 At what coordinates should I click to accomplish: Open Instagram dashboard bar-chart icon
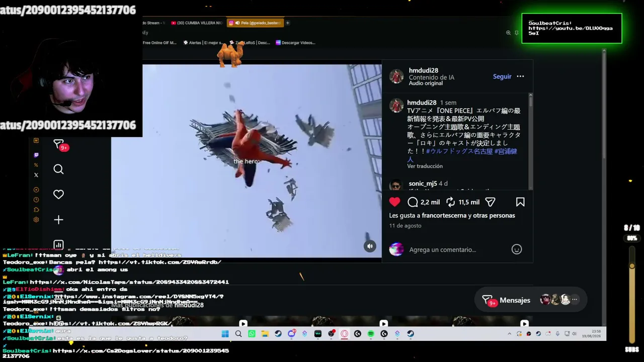58,245
